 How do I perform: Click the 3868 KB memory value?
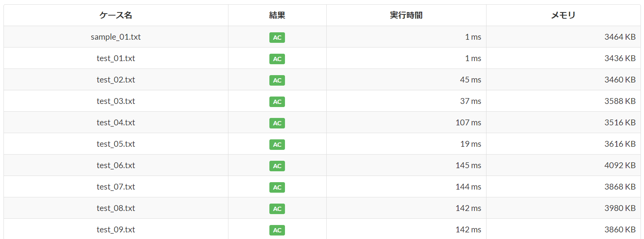tap(620, 187)
